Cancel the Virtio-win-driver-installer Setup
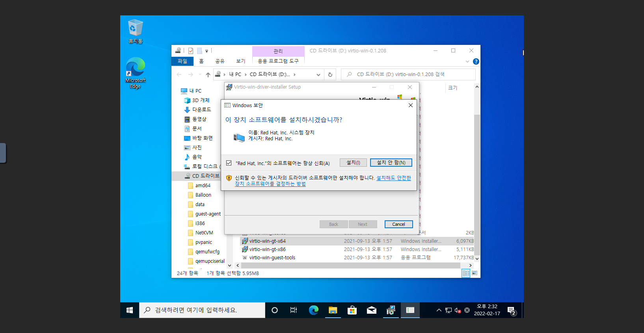Viewport: 644px width, 333px height. [398, 224]
